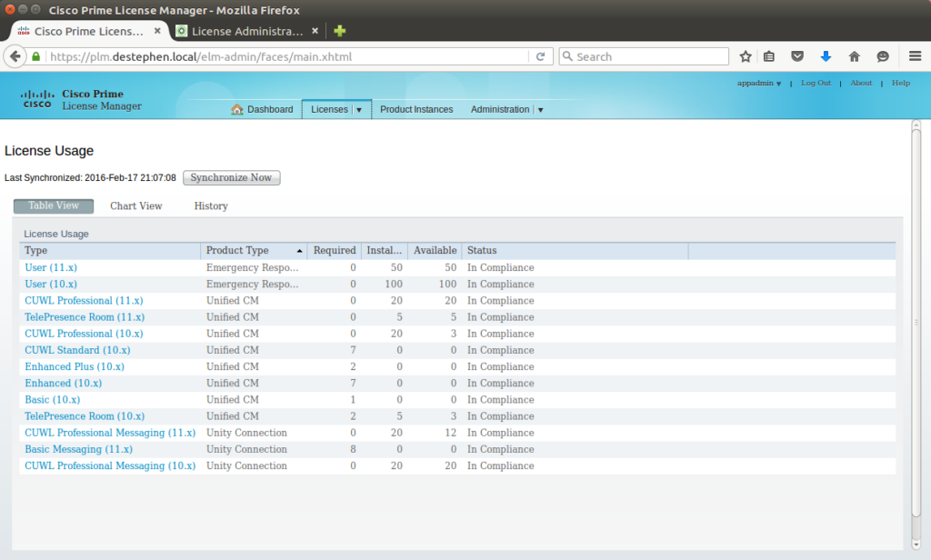Open Enhanced Plus (10.x) link
The image size is (931, 560).
point(75,367)
